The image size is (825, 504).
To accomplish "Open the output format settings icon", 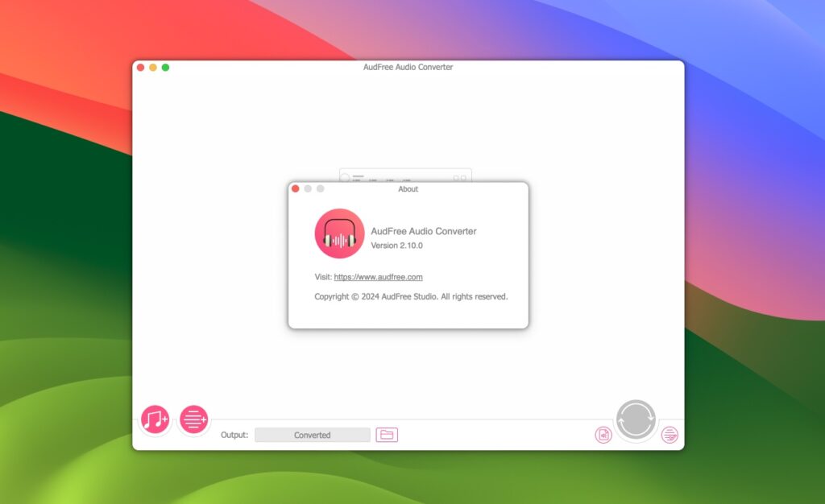I will click(603, 435).
